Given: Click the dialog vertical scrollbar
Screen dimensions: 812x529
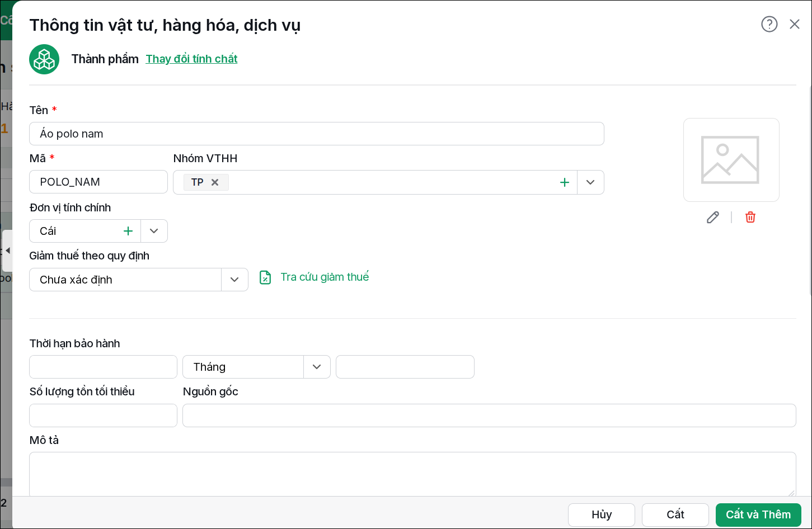Looking at the screenshot, I should 809,190.
